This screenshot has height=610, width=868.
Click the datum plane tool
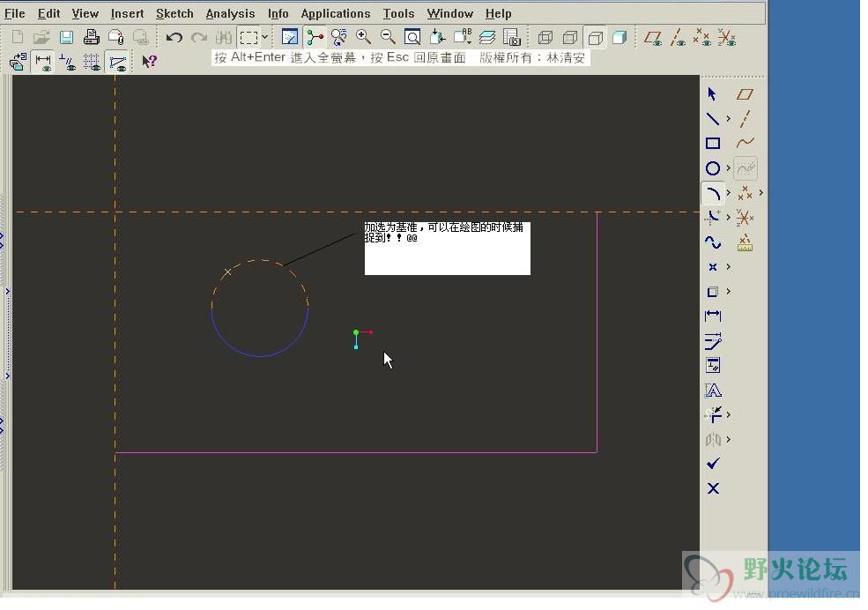pos(745,94)
